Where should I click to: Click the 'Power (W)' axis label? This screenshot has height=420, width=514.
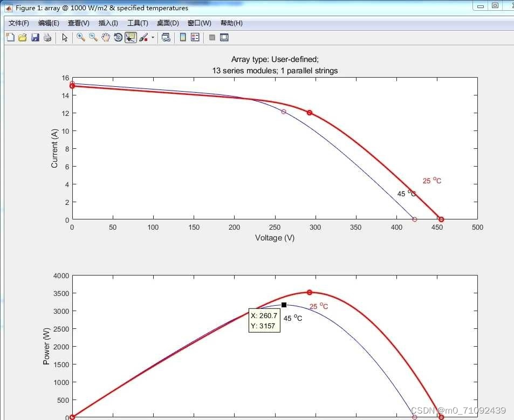46,346
